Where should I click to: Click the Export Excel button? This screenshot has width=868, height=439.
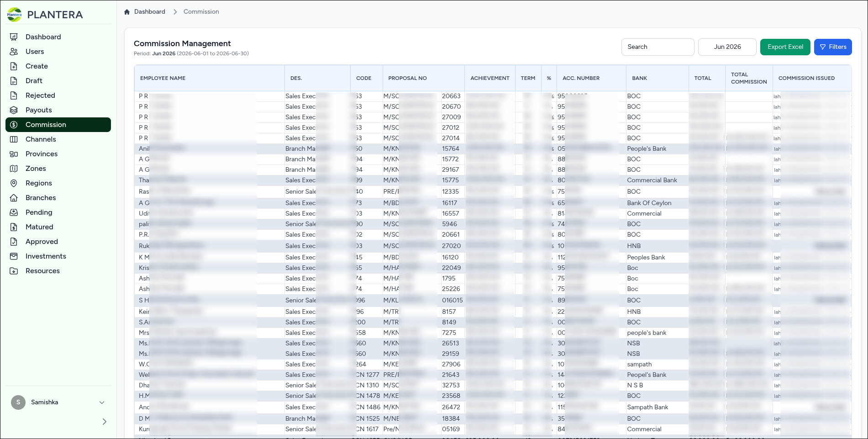click(785, 47)
